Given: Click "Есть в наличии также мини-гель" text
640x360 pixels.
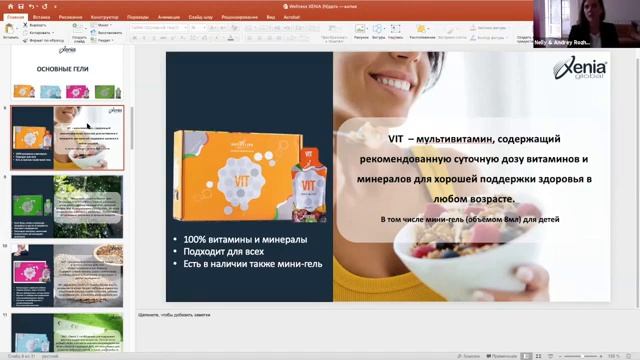Looking at the screenshot, I should (253, 264).
